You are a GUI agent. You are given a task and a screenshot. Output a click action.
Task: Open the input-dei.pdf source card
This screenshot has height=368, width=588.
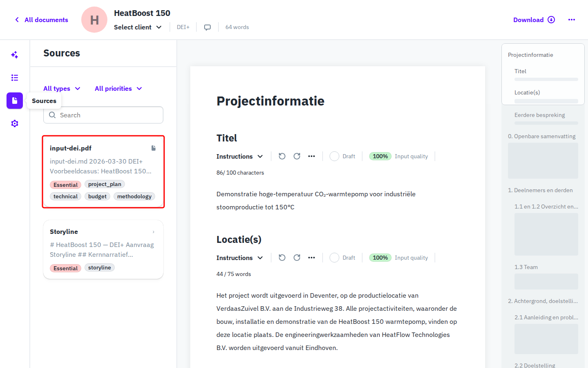[103, 172]
